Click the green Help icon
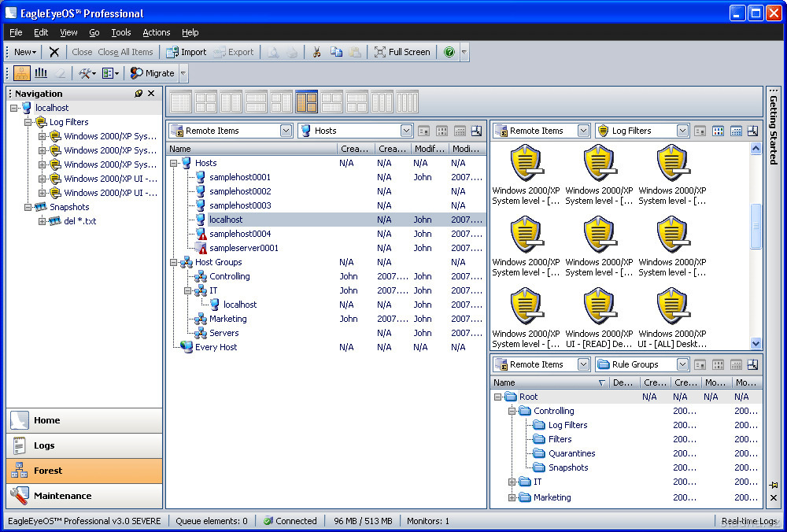The image size is (787, 532). tap(449, 52)
